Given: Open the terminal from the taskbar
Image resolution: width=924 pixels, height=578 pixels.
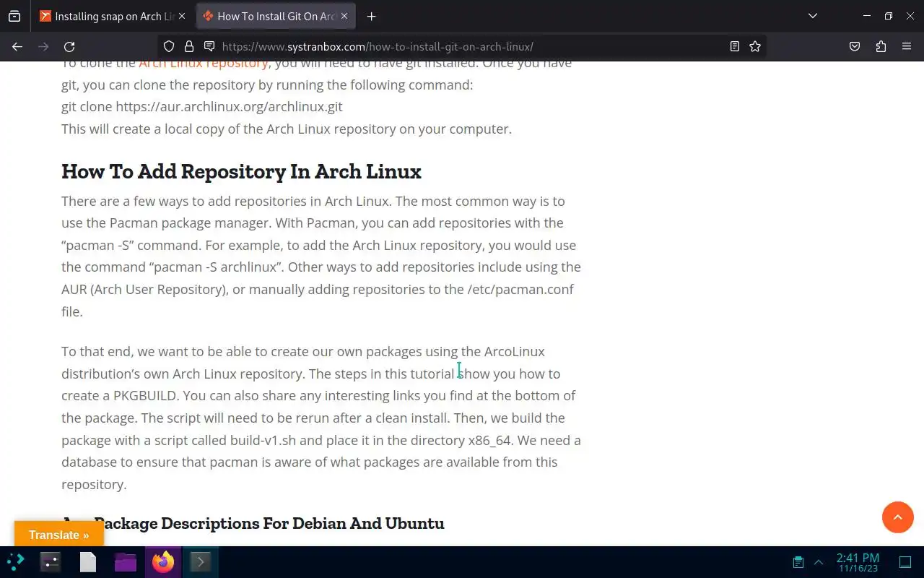Looking at the screenshot, I should coord(201,561).
